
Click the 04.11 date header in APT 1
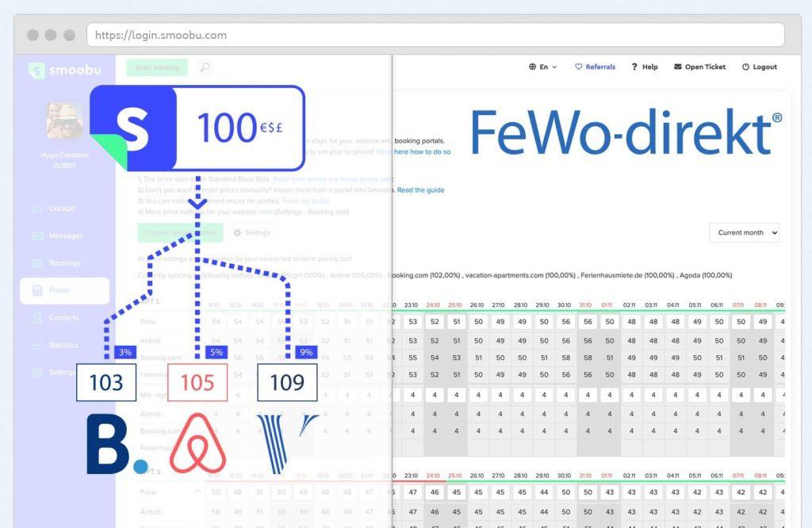pyautogui.click(x=672, y=305)
